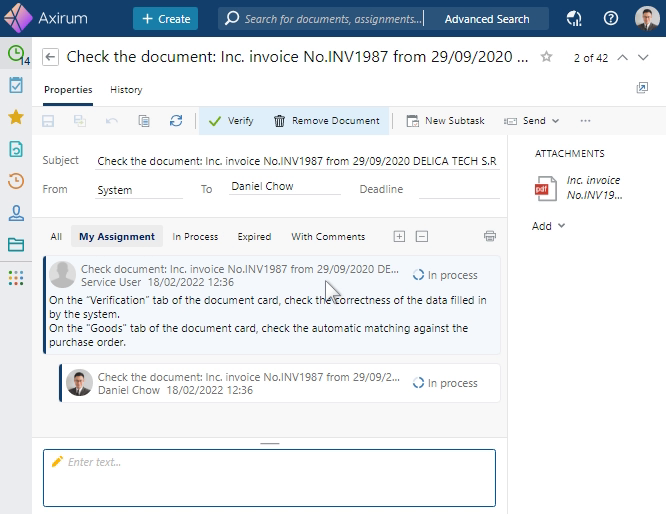Select the Daniel Chow thread entry
666x514 pixels.
[x=280, y=383]
